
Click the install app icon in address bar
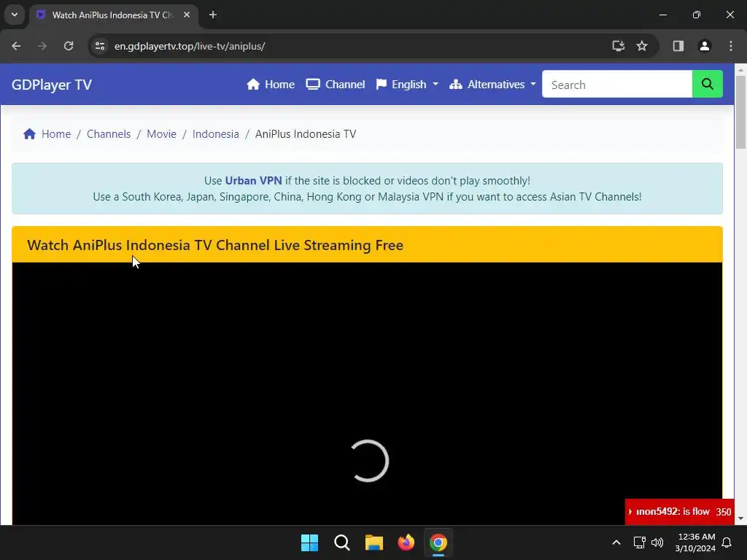619,46
